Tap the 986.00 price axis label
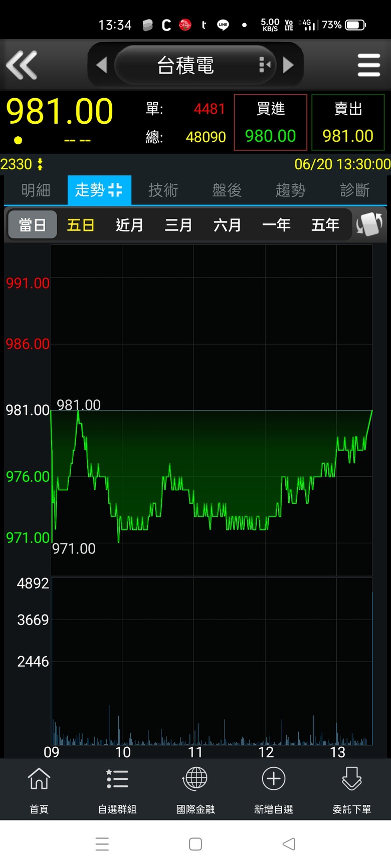 [28, 344]
